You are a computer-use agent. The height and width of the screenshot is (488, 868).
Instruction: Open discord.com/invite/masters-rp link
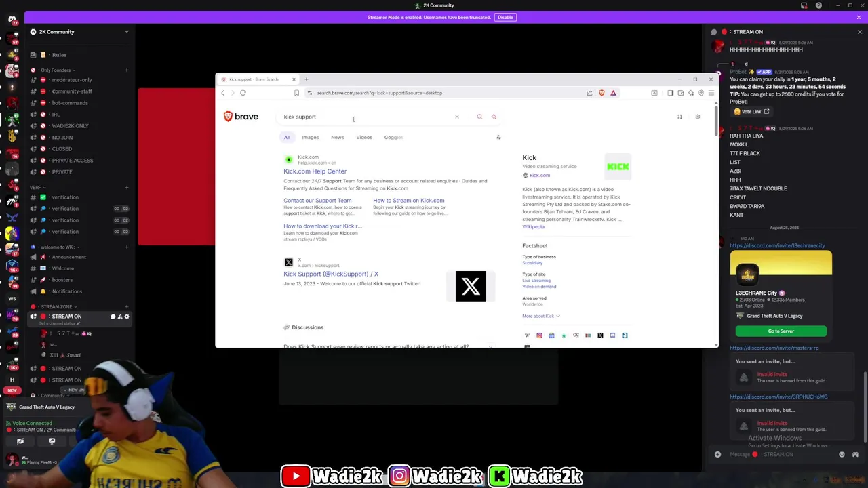[774, 348]
